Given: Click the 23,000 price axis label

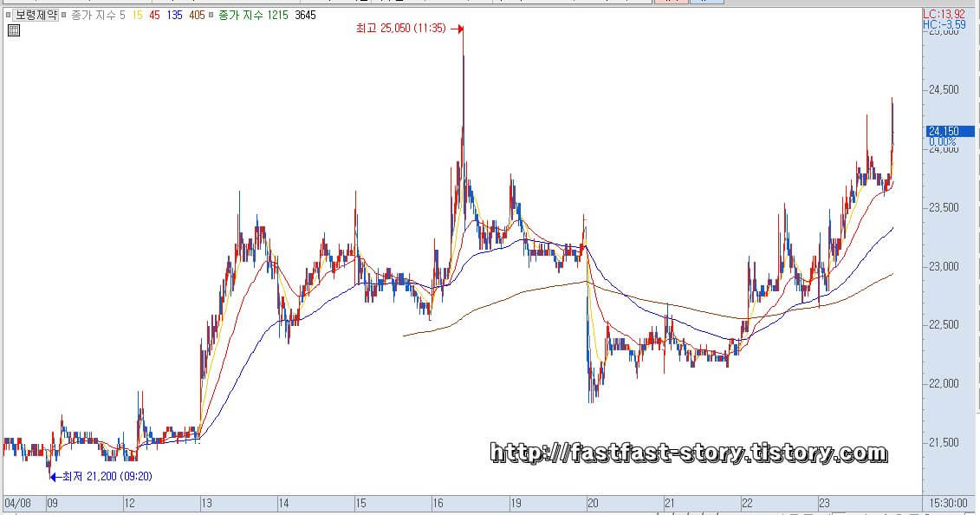Looking at the screenshot, I should coord(943,266).
